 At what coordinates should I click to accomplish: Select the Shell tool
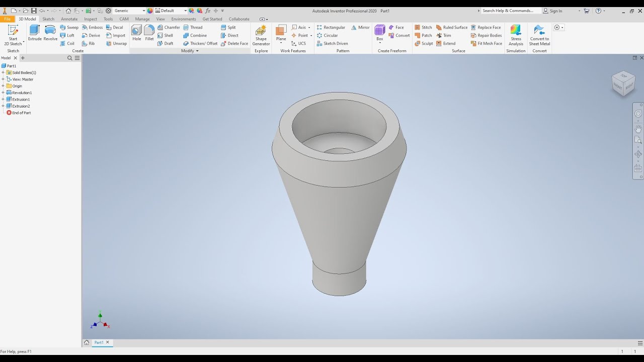coord(165,36)
